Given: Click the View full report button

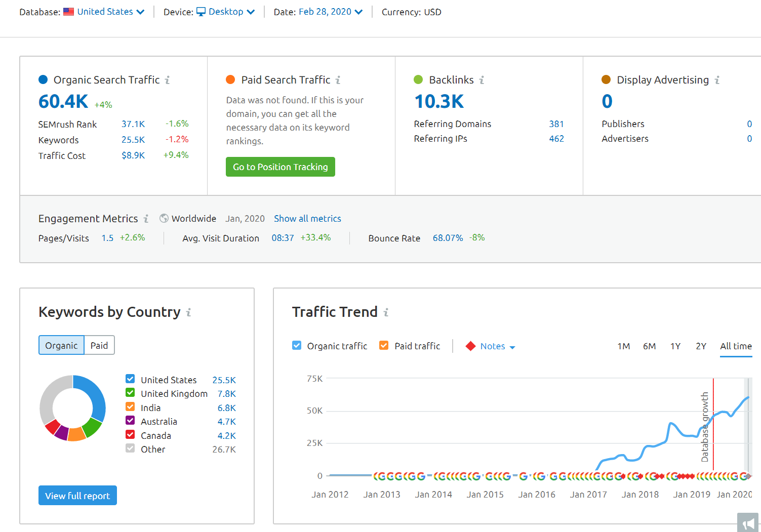Looking at the screenshot, I should [77, 496].
